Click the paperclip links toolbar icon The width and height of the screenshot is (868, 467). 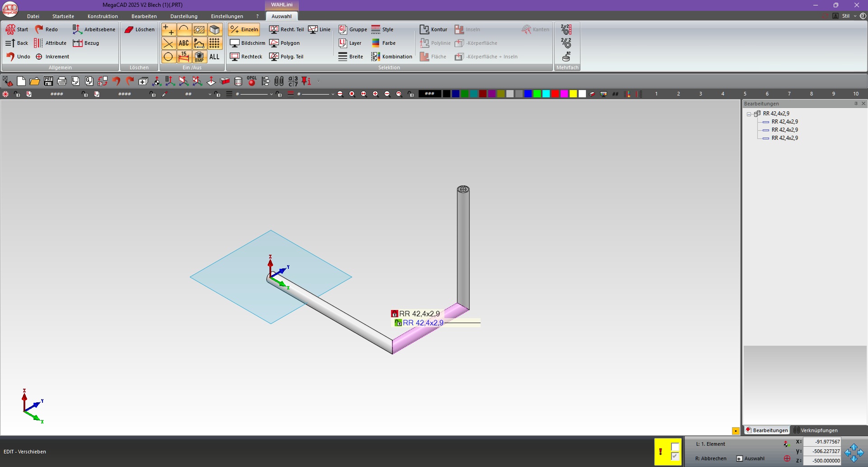pos(279,81)
